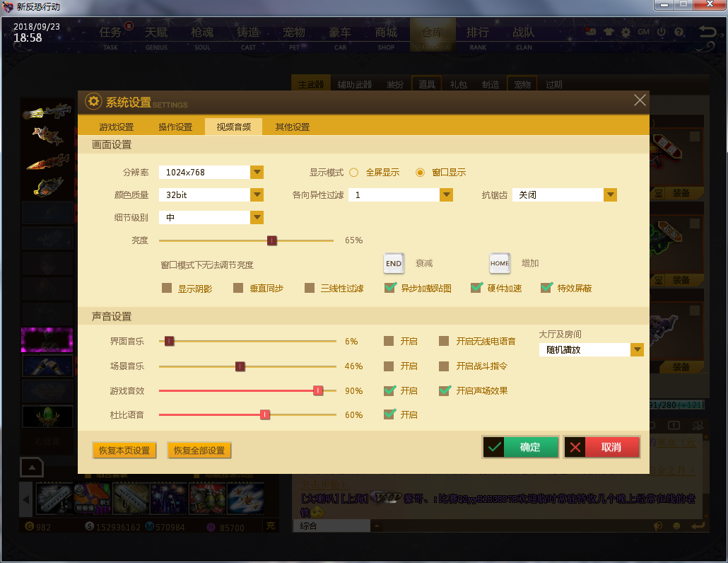Enable 开启 checkbox for 场景音乐
Viewport: 728px width, 563px height.
click(x=389, y=366)
